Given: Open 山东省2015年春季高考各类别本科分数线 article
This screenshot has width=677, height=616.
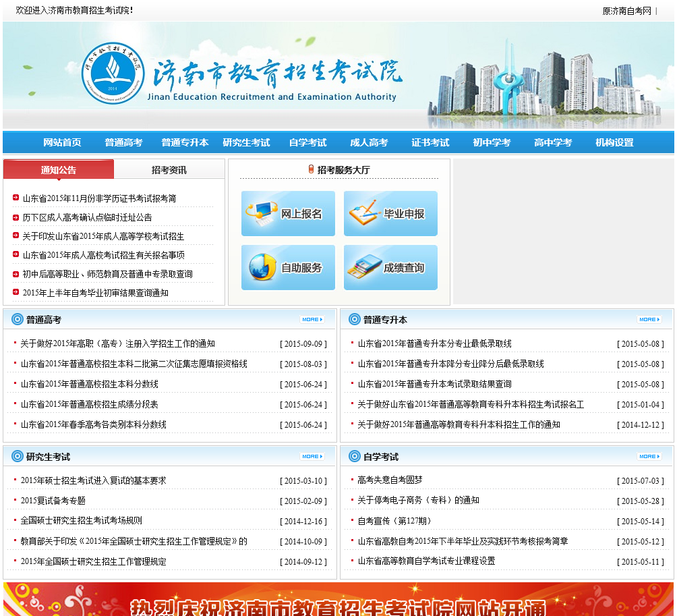Looking at the screenshot, I should (x=93, y=424).
